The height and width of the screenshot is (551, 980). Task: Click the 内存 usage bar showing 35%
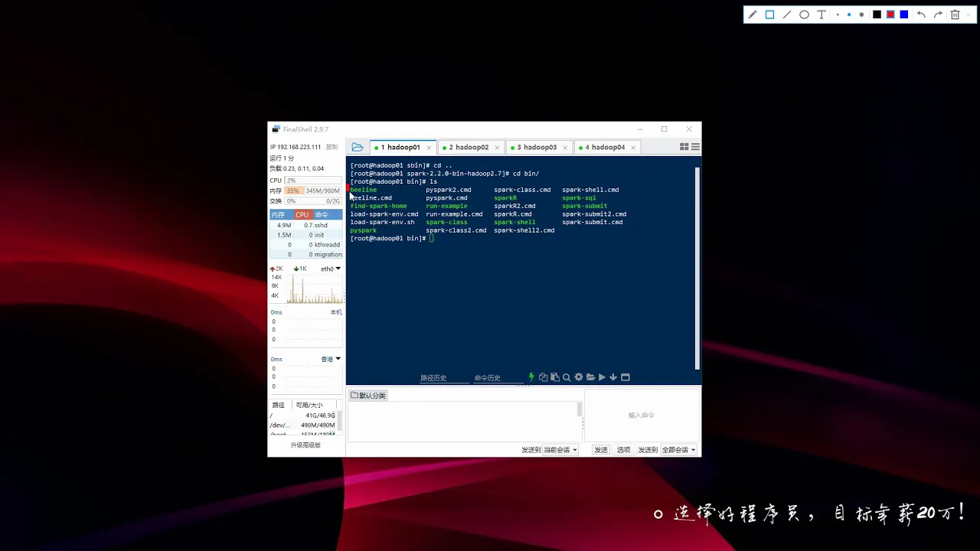tap(312, 191)
